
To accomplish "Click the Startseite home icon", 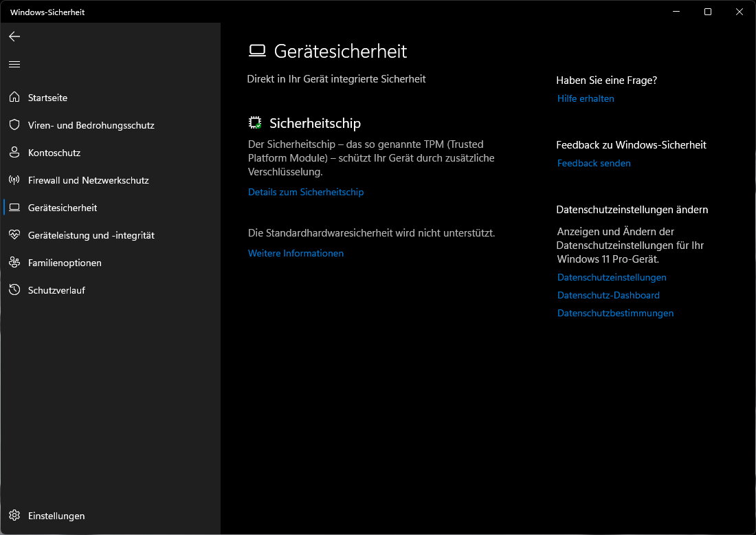I will coord(14,98).
